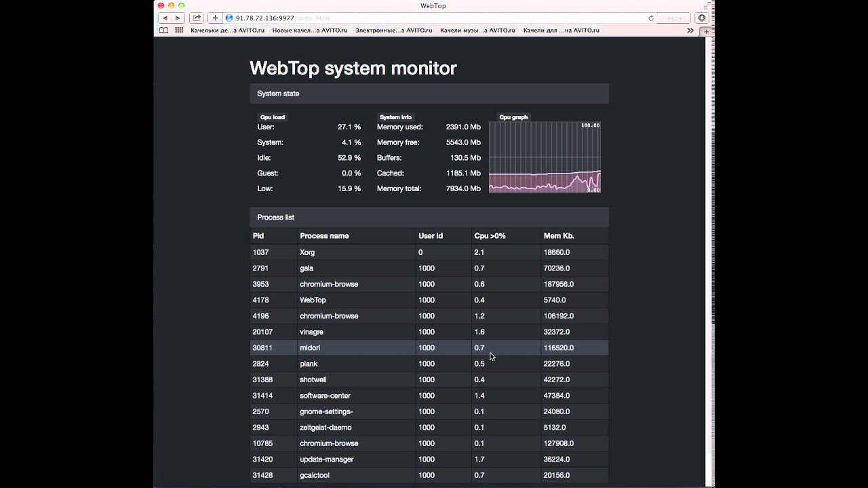Click memory value 187956.0

[x=558, y=284]
